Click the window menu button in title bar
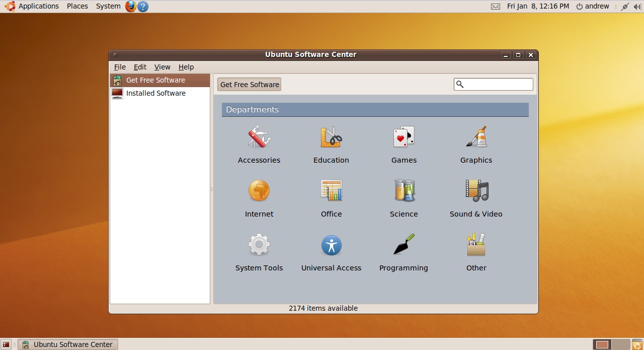This screenshot has width=644, height=350. (115, 55)
